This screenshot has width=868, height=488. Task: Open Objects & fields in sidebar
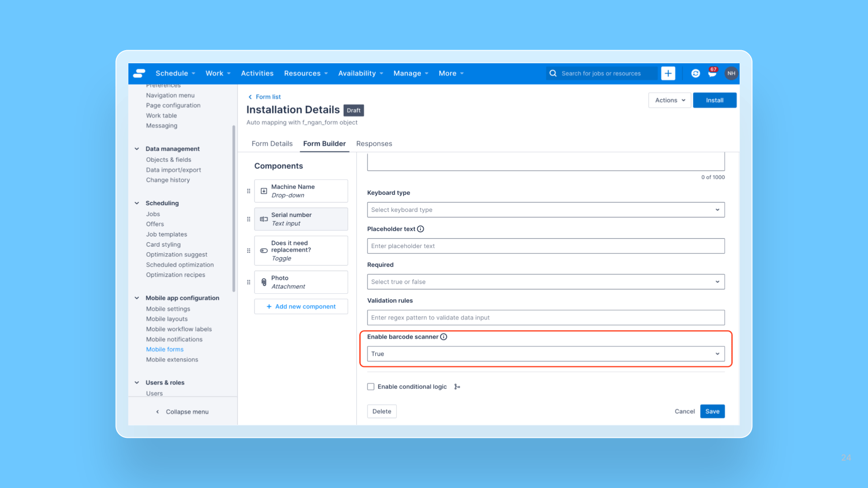click(169, 160)
